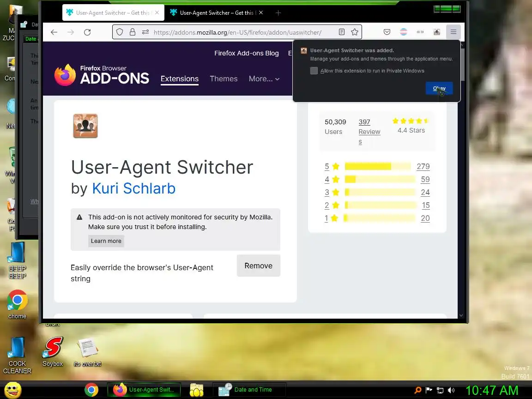Open the network tray icon
532x399 pixels.
[x=440, y=390]
